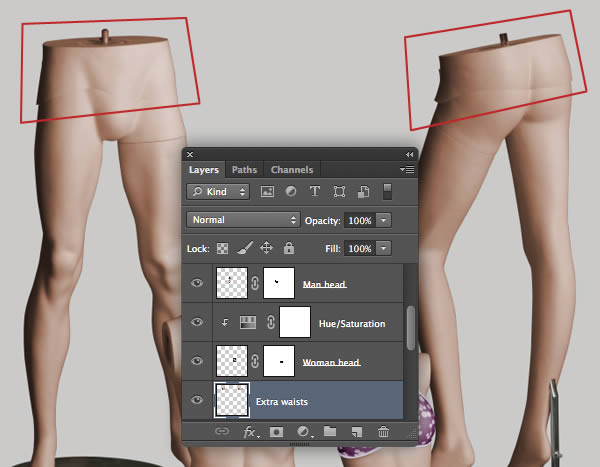
Task: Hide the Woman head layer
Action: 197,361
